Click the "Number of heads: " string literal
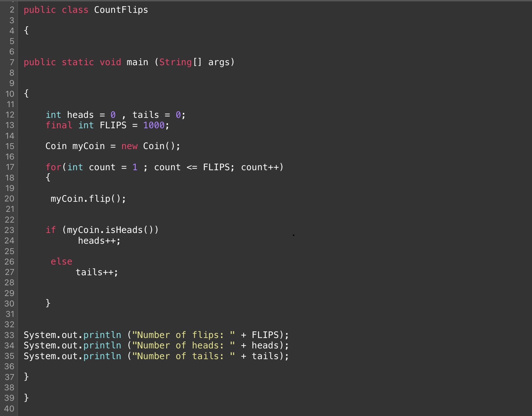This screenshot has height=416, width=532. [183, 346]
